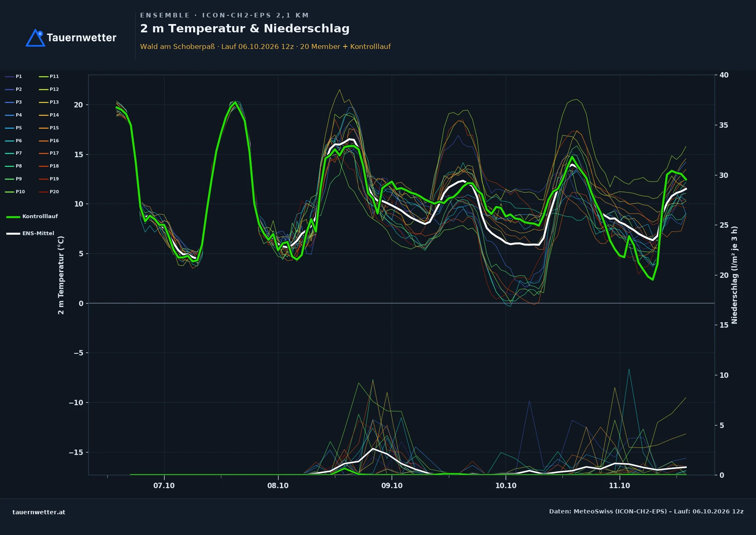The height and width of the screenshot is (535, 756).
Task: Click the Tauernwetter brand name text
Action: pyautogui.click(x=82, y=38)
